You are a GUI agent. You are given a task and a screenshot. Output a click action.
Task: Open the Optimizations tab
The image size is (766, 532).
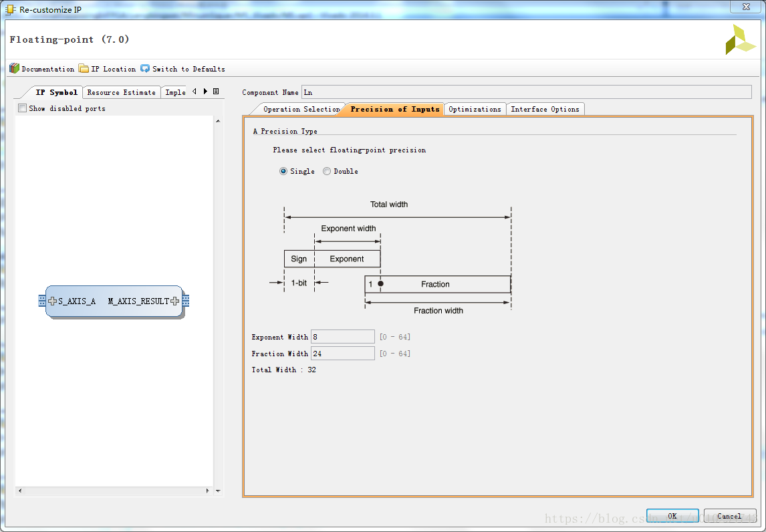pyautogui.click(x=475, y=109)
